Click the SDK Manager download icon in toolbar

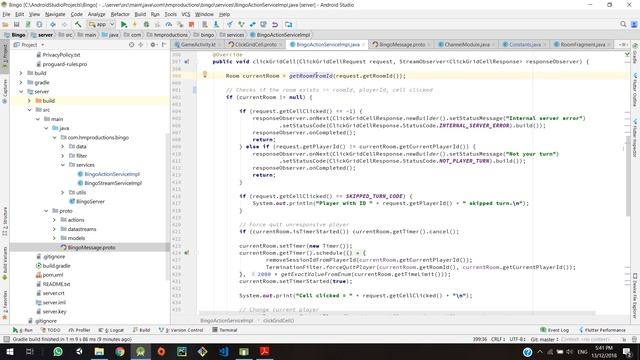coord(216,24)
